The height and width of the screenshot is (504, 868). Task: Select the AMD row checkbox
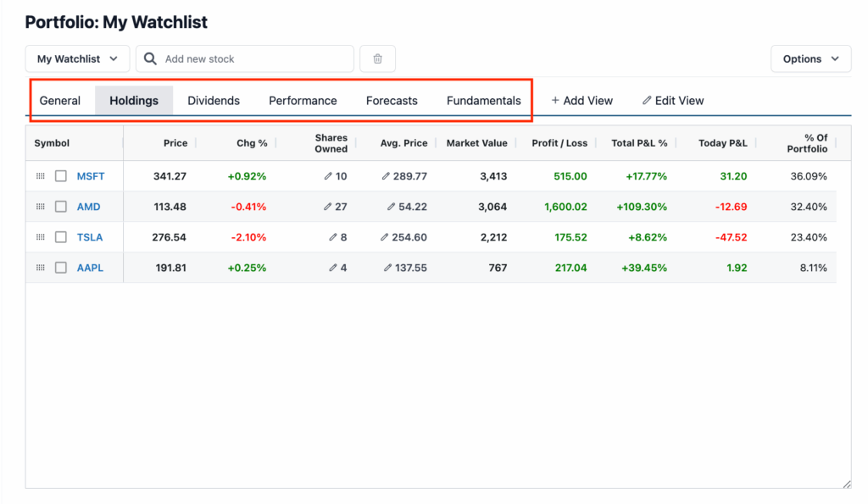click(x=61, y=207)
